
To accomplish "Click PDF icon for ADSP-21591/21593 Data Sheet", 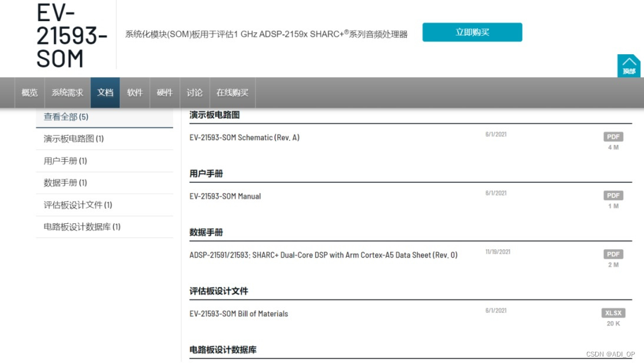I will (613, 254).
